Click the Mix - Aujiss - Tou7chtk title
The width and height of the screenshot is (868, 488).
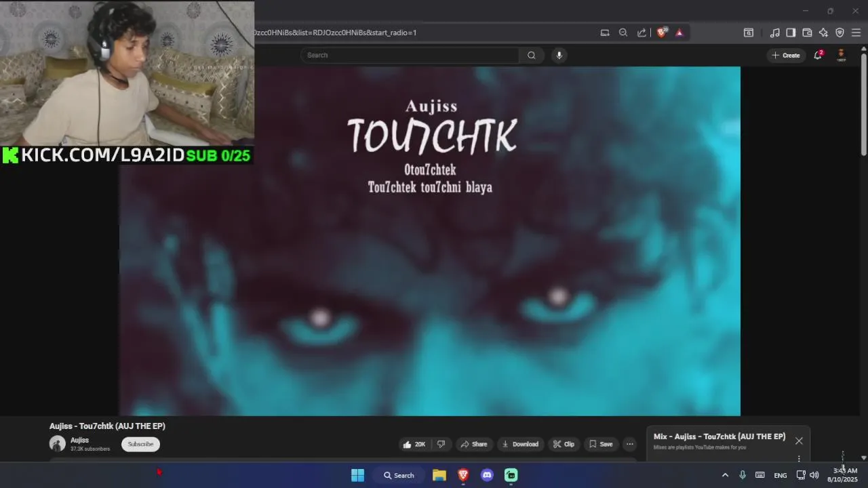719,436
